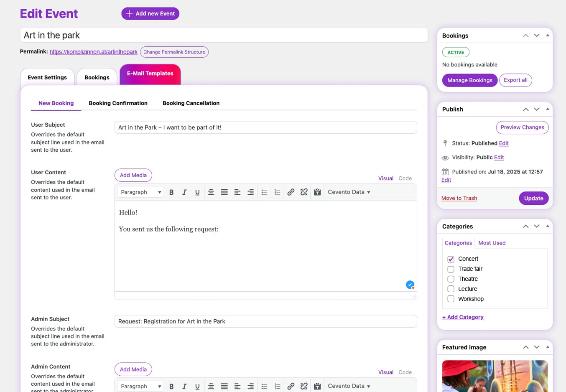Move Bookings panel down
This screenshot has height=392, width=566.
coord(537,36)
